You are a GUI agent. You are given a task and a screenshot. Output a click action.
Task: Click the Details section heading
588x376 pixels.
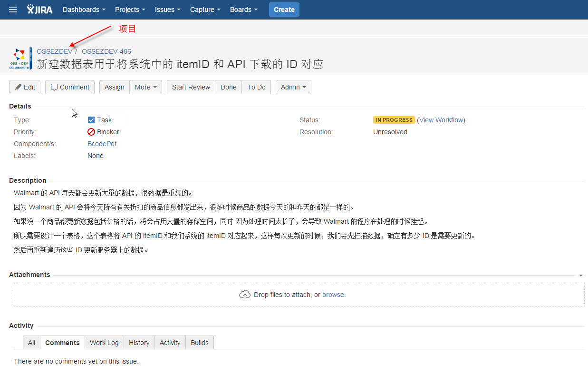pyautogui.click(x=20, y=106)
